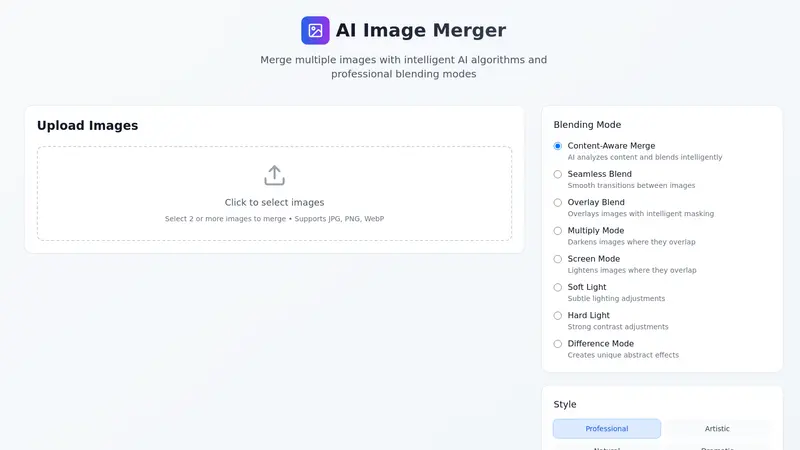Image resolution: width=800 pixels, height=450 pixels.
Task: Choose the Difference Mode radio button
Action: (558, 344)
